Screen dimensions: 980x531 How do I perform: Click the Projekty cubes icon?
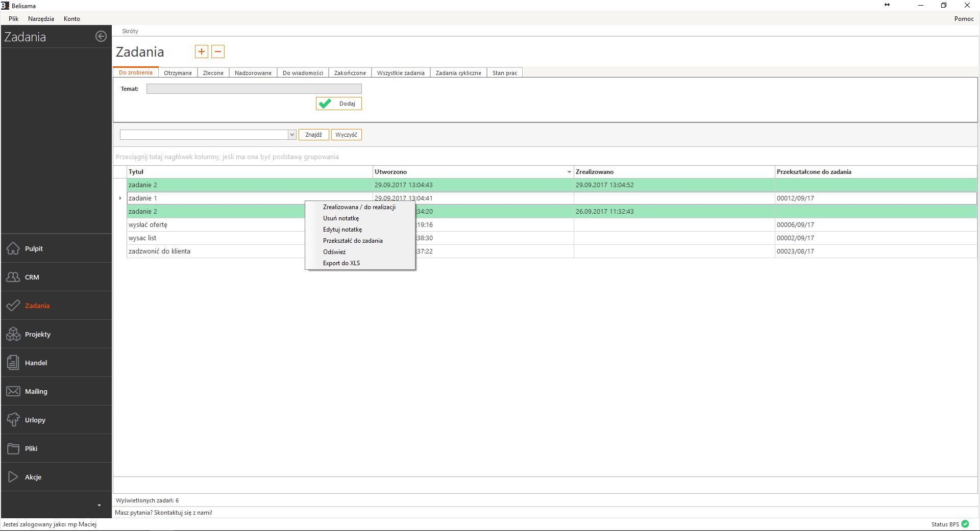[x=13, y=334]
